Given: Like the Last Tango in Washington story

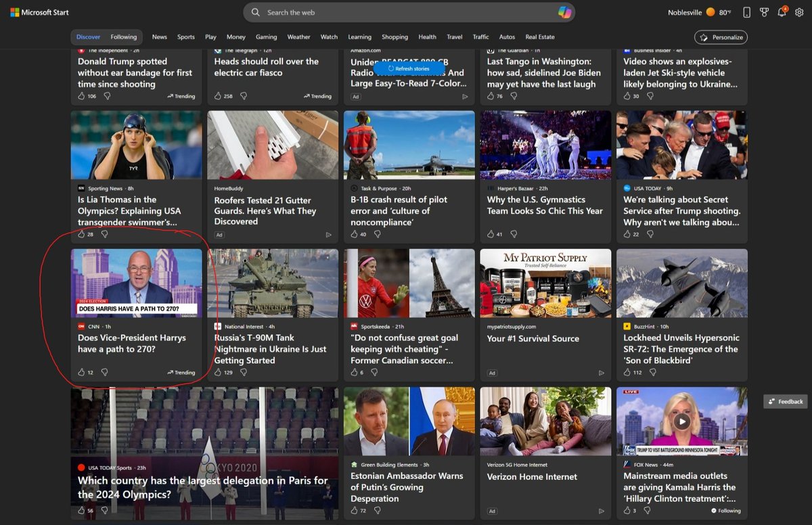Looking at the screenshot, I should pos(491,96).
